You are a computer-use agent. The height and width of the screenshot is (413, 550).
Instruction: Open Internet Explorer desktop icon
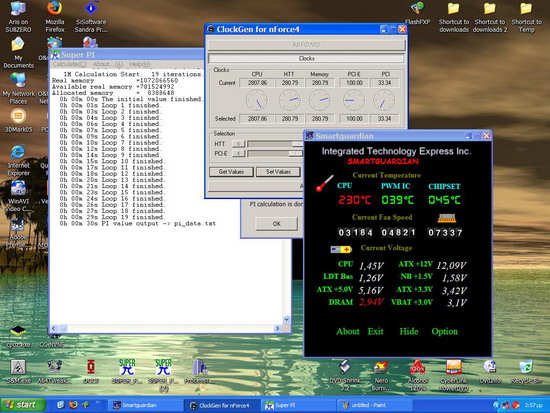(18, 160)
